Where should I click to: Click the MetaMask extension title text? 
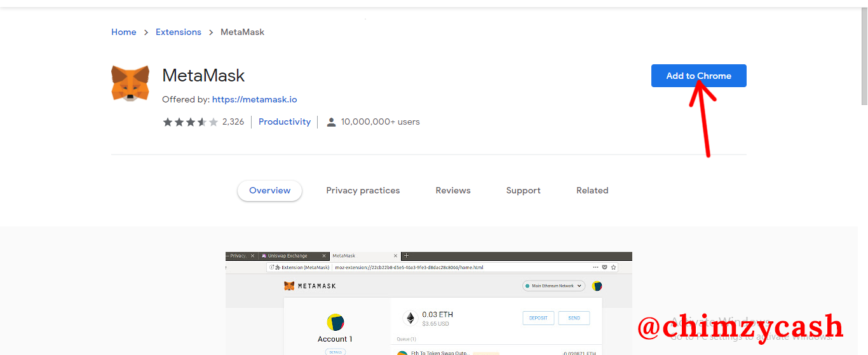click(x=203, y=76)
